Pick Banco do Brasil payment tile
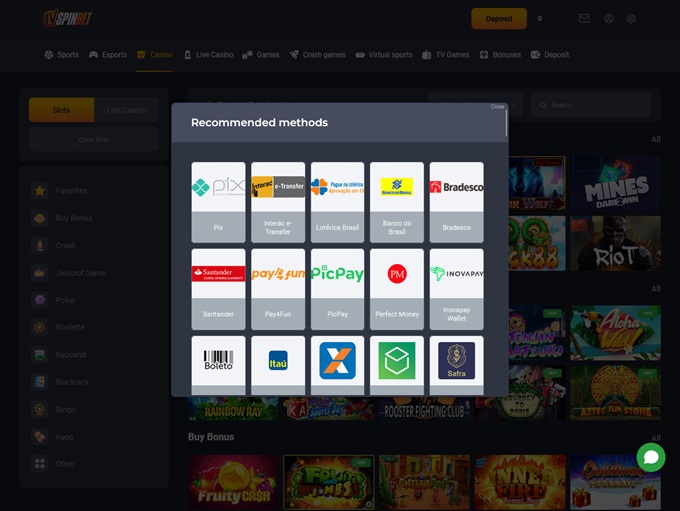 [x=397, y=201]
